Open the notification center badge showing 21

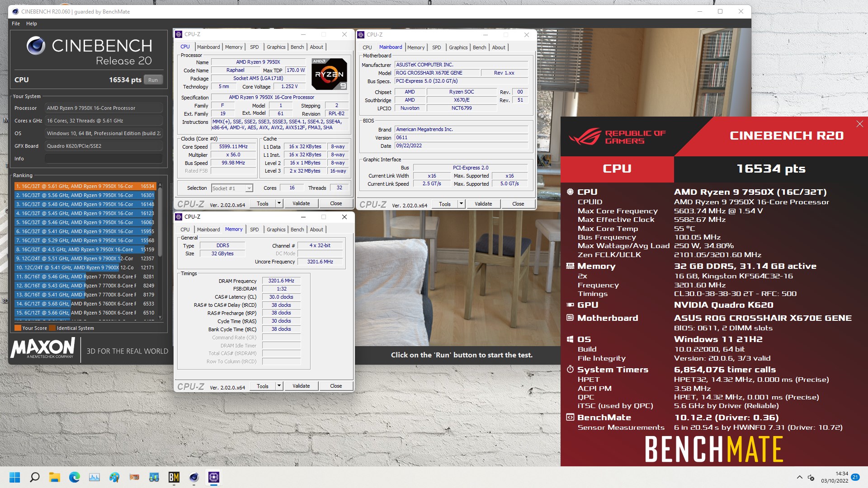pyautogui.click(x=855, y=477)
